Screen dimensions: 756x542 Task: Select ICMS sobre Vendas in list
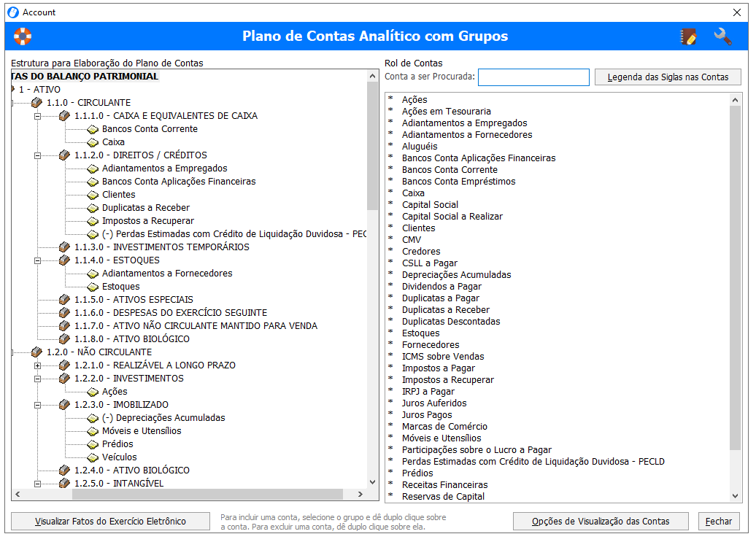coord(443,357)
